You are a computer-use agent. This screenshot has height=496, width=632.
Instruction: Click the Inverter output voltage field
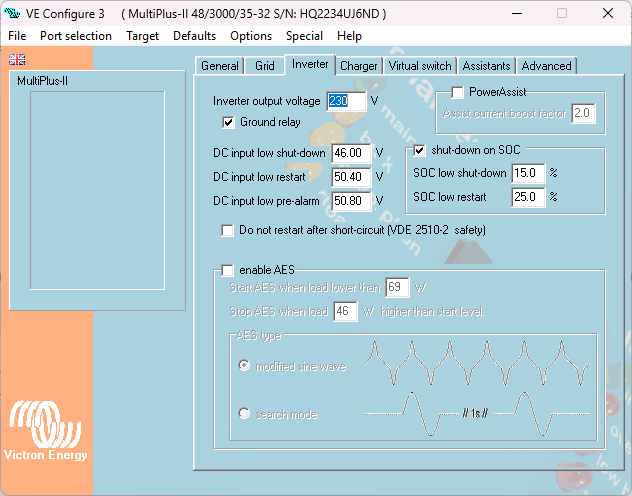(346, 101)
